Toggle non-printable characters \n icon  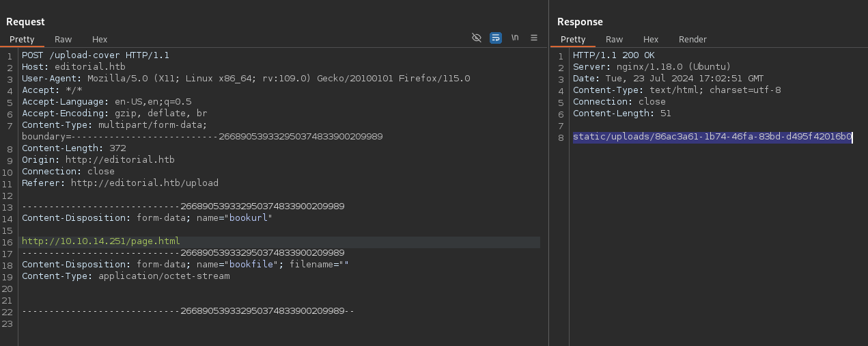(515, 38)
